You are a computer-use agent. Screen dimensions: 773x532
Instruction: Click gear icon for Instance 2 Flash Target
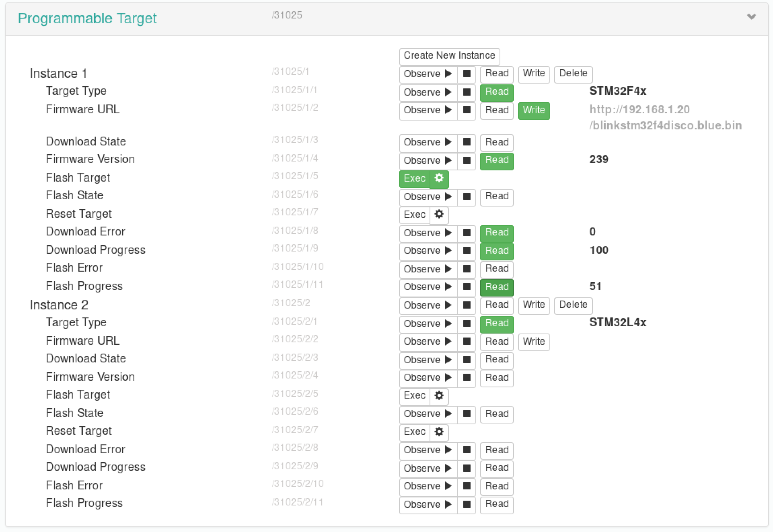coord(439,395)
